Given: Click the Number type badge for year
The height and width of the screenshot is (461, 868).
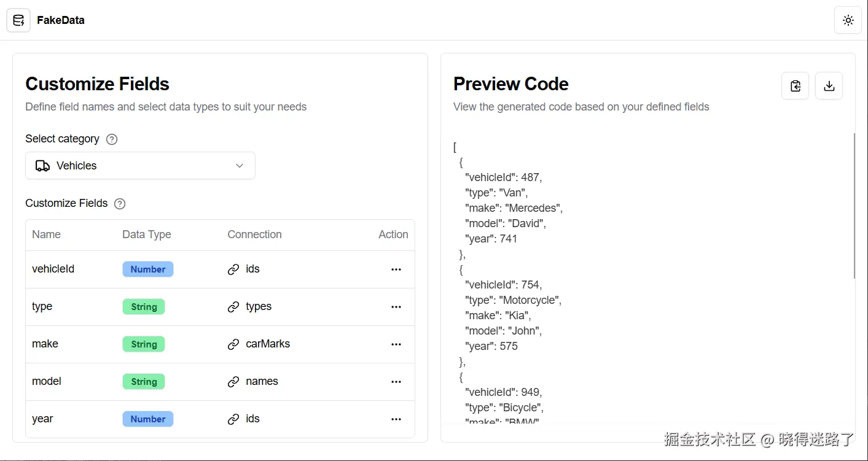Looking at the screenshot, I should point(147,419).
